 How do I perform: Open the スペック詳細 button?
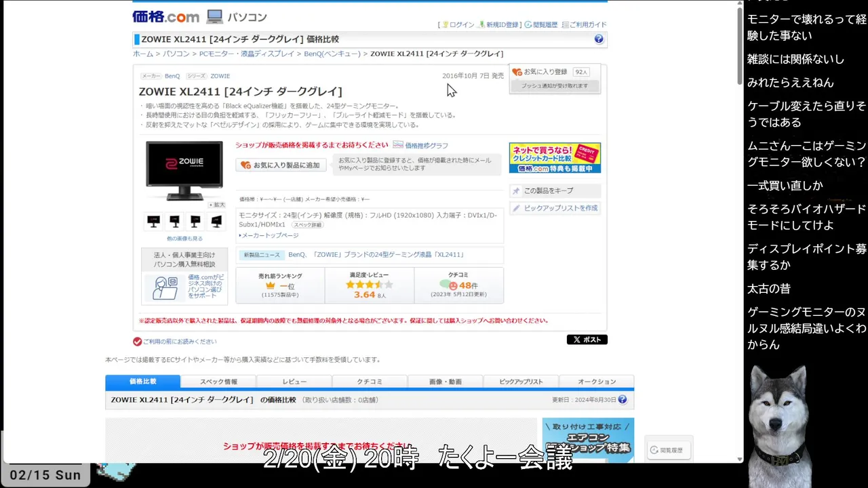click(x=307, y=224)
